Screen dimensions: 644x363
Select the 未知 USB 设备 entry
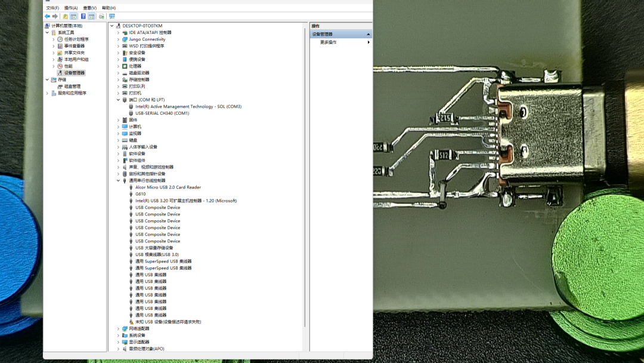[x=168, y=322]
